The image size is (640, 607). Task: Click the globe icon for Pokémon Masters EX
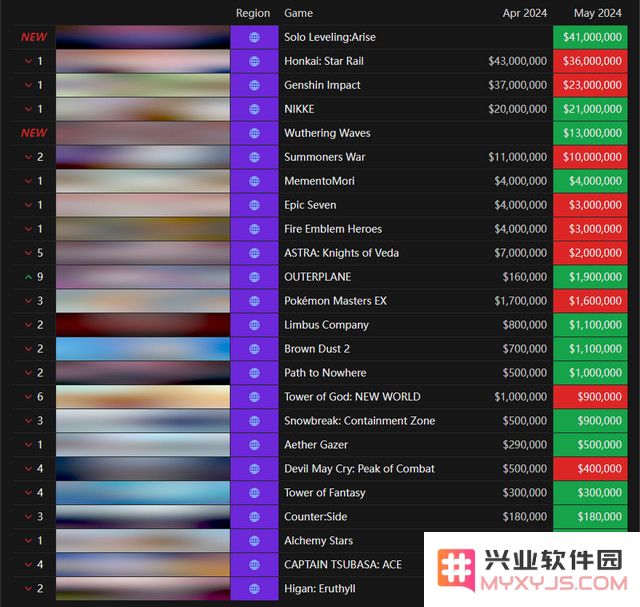[x=254, y=301]
